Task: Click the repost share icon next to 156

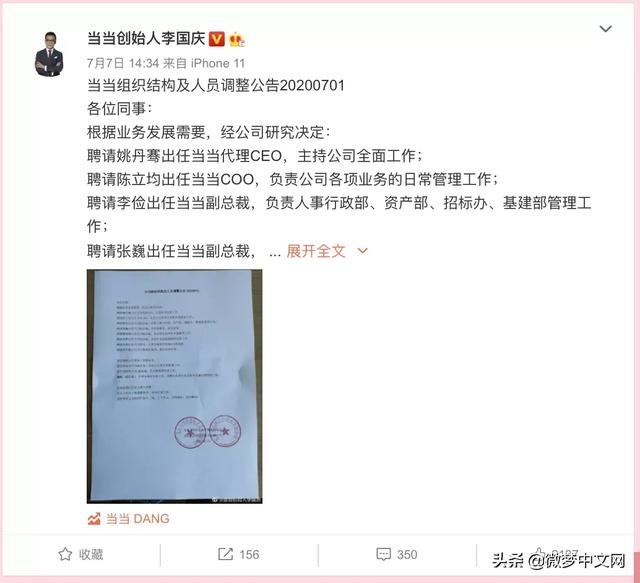Action: (x=225, y=554)
